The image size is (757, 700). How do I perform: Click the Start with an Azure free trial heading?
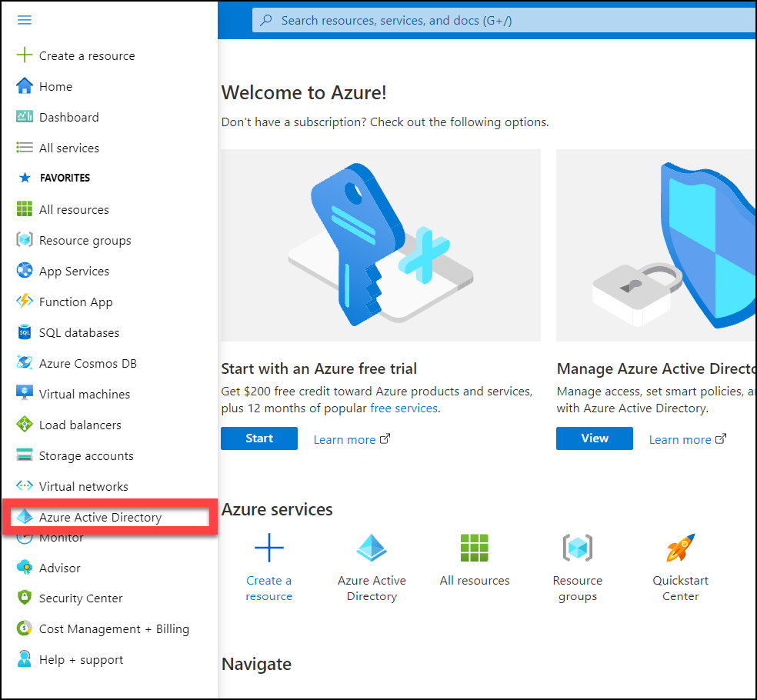pyautogui.click(x=318, y=368)
